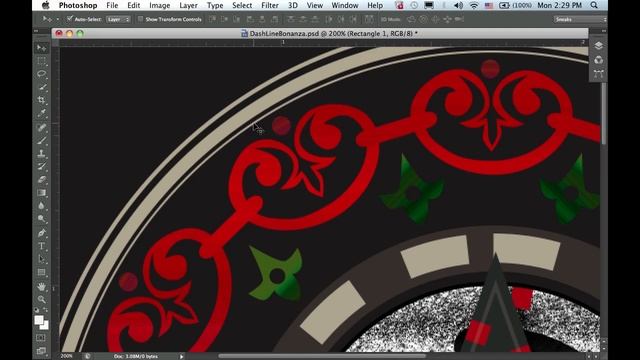This screenshot has width=640, height=360.
Task: Select the History Brush tool
Action: 42,167
